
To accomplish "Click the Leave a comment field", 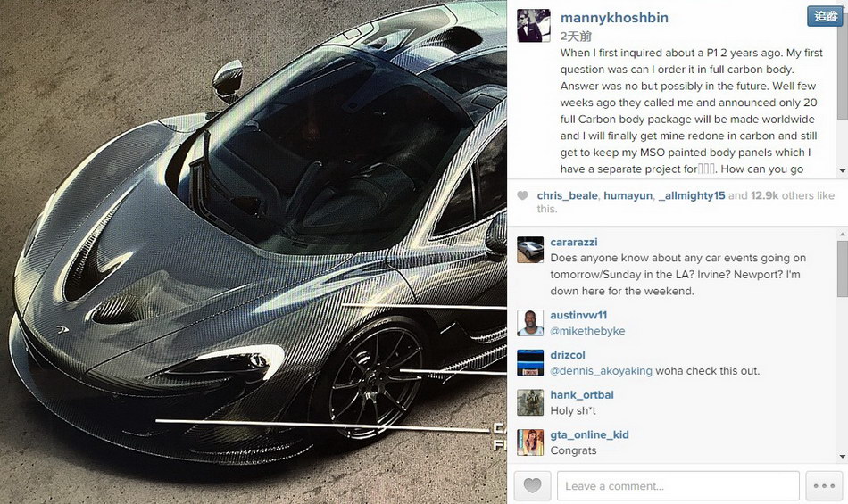I will [678, 485].
